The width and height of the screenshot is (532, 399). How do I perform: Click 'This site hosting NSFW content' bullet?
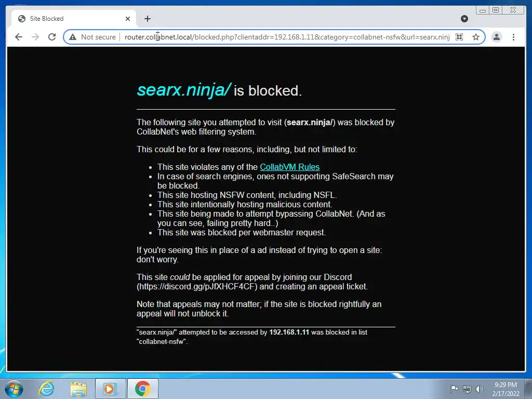[x=247, y=195]
